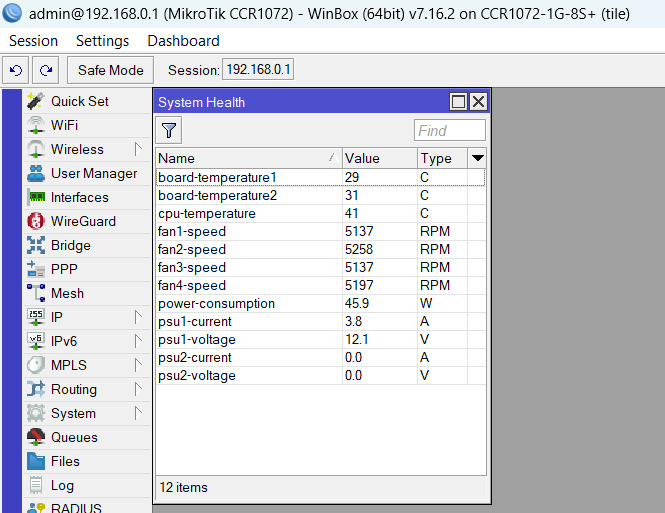This screenshot has width=665, height=513.
Task: Click the Bridge arrows icon
Action: coord(36,245)
